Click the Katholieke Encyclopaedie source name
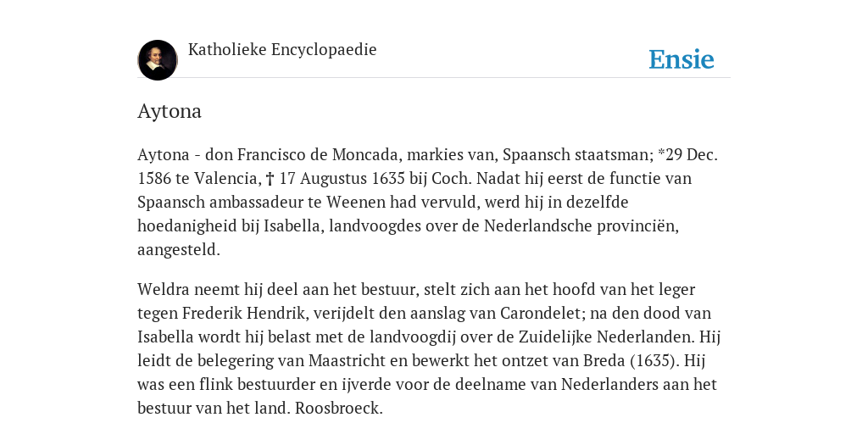 [x=282, y=49]
